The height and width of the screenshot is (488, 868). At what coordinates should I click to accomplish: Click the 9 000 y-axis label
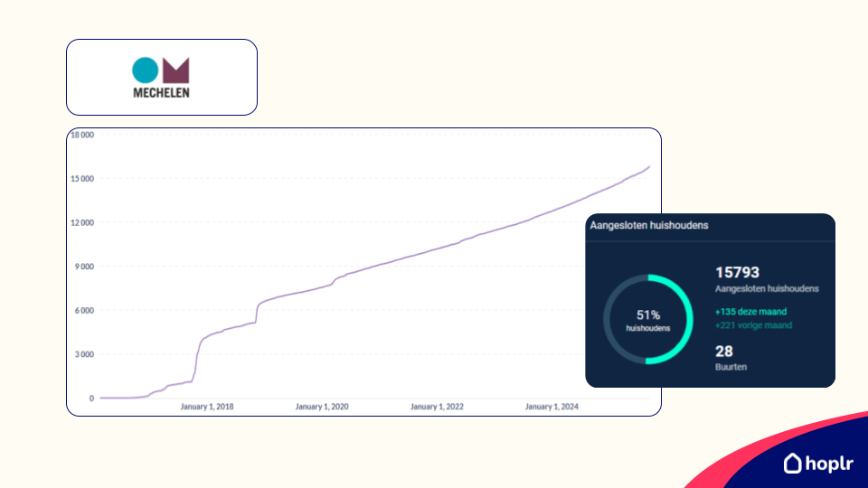[x=84, y=267]
